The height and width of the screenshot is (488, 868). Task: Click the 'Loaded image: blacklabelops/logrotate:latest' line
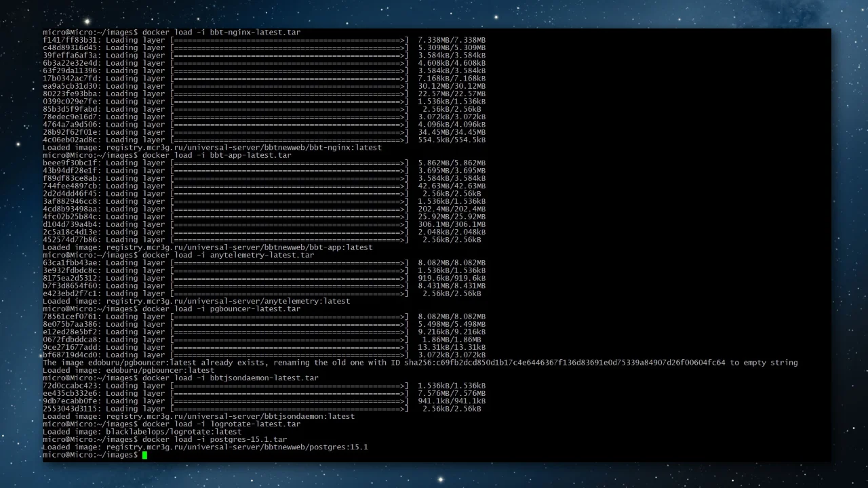tap(142, 432)
